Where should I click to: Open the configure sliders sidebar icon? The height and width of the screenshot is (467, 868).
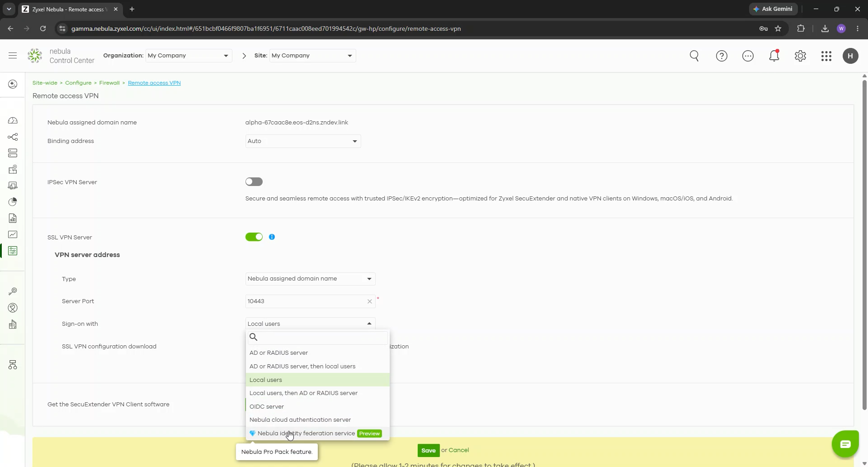coord(13,251)
